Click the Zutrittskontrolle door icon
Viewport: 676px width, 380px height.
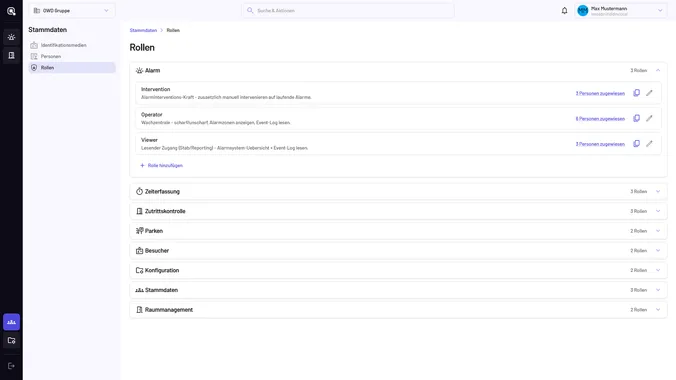139,211
